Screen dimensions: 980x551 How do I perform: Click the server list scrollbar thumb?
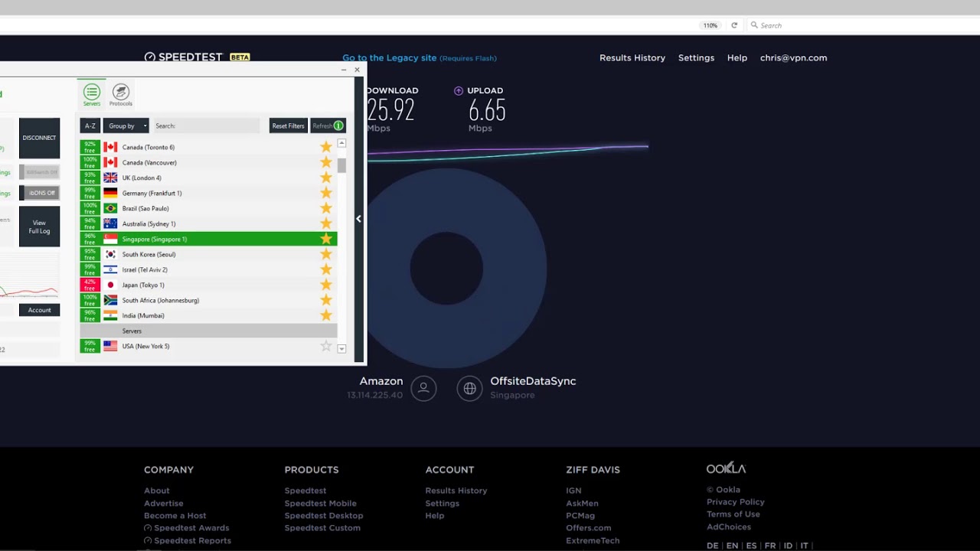341,166
